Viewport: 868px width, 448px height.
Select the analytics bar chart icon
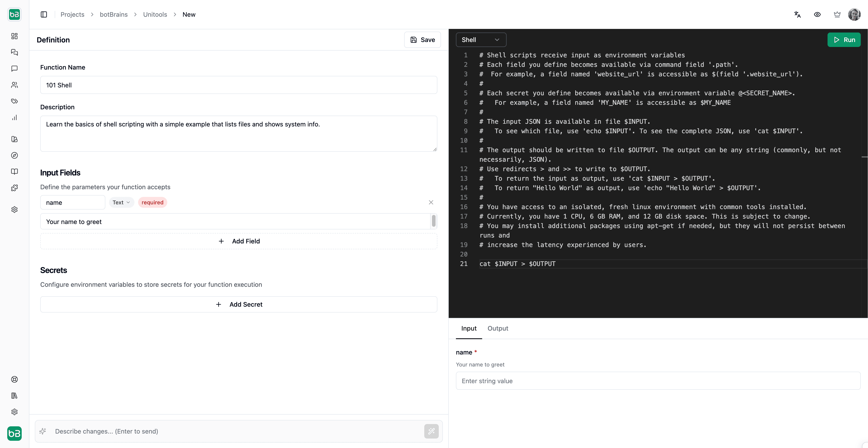click(x=14, y=117)
